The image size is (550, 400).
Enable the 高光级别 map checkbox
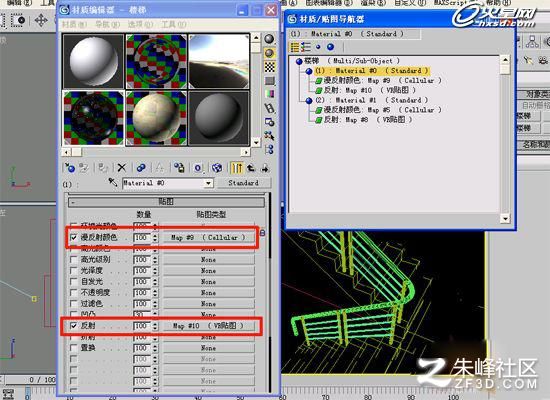pyautogui.click(x=74, y=260)
